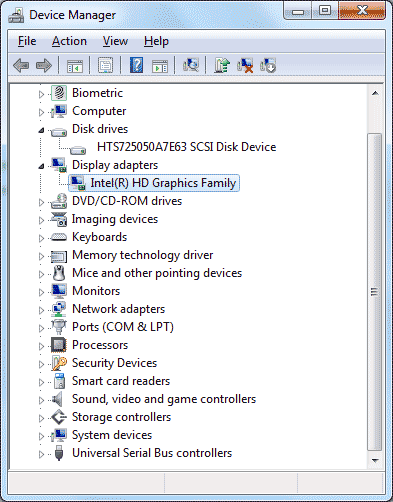Expand the Monitors node
Screen dimensions: 393x502
point(41,292)
